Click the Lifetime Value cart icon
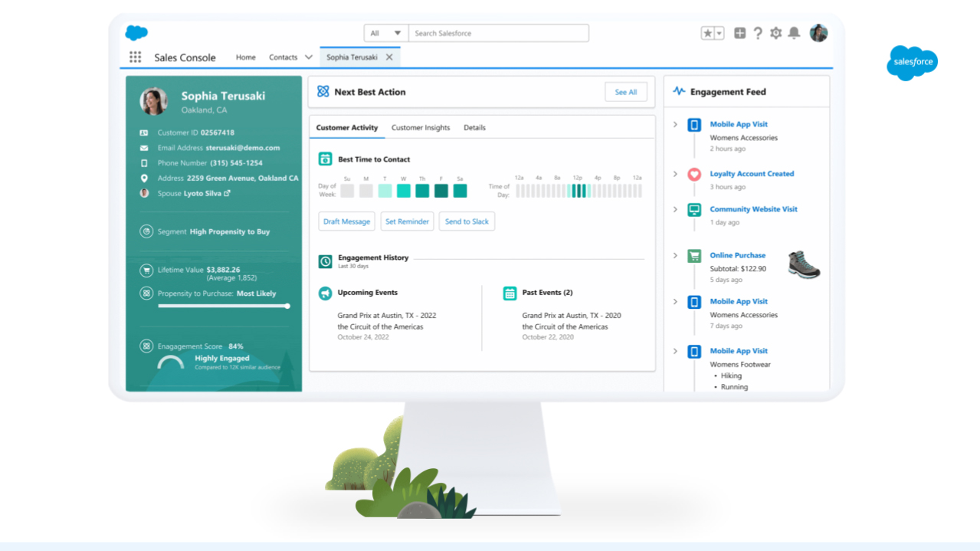Screen dimensions: 980x551 click(146, 271)
